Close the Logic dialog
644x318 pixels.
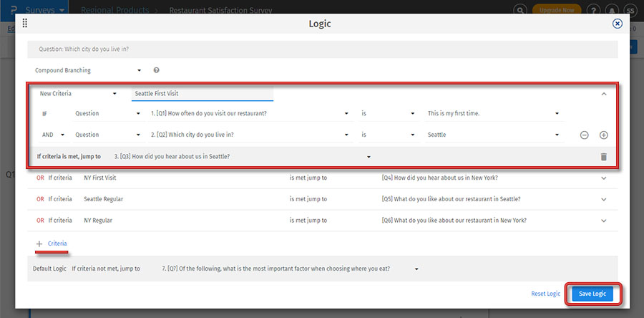point(618,24)
